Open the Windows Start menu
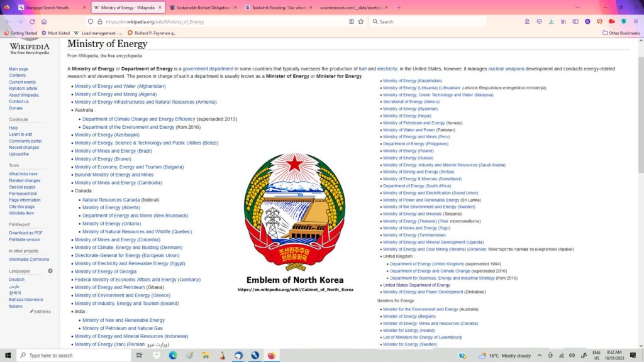644x362 pixels. point(8,355)
